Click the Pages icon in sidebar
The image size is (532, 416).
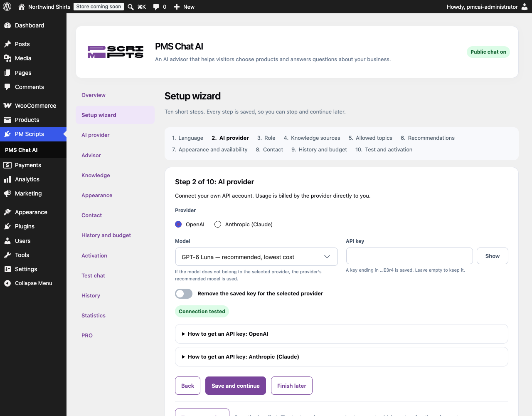(x=7, y=73)
